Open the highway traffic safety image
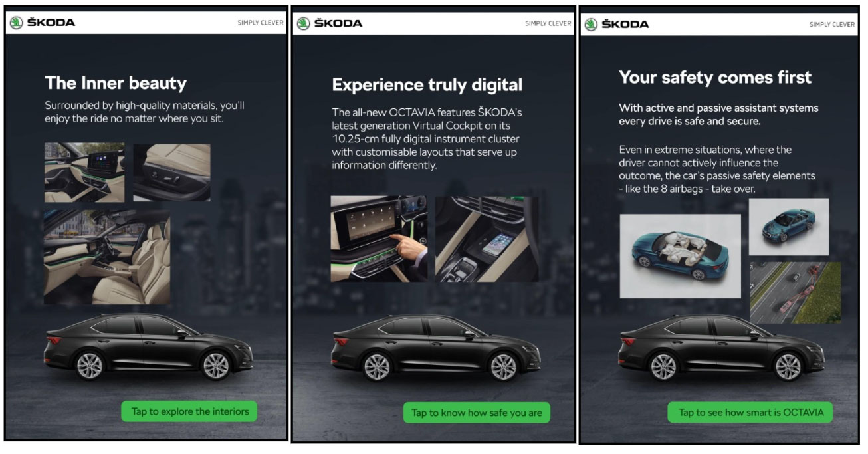This screenshot has height=454, width=868. [x=796, y=292]
